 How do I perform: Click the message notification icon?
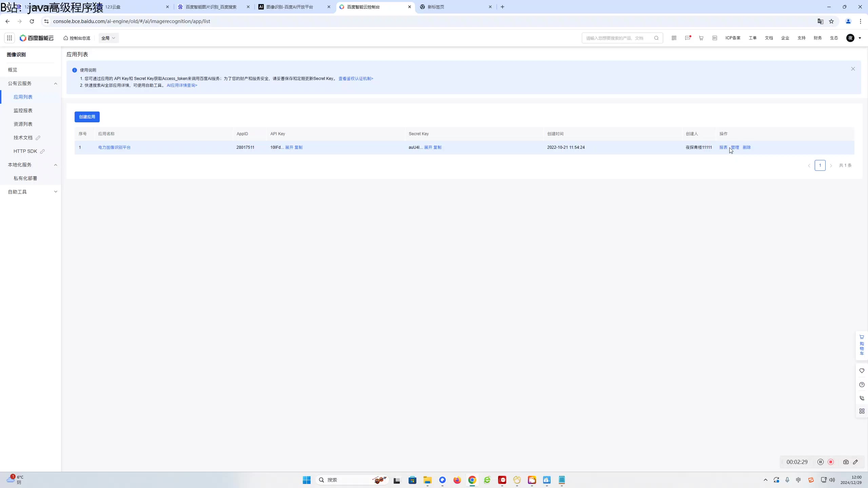click(x=688, y=38)
